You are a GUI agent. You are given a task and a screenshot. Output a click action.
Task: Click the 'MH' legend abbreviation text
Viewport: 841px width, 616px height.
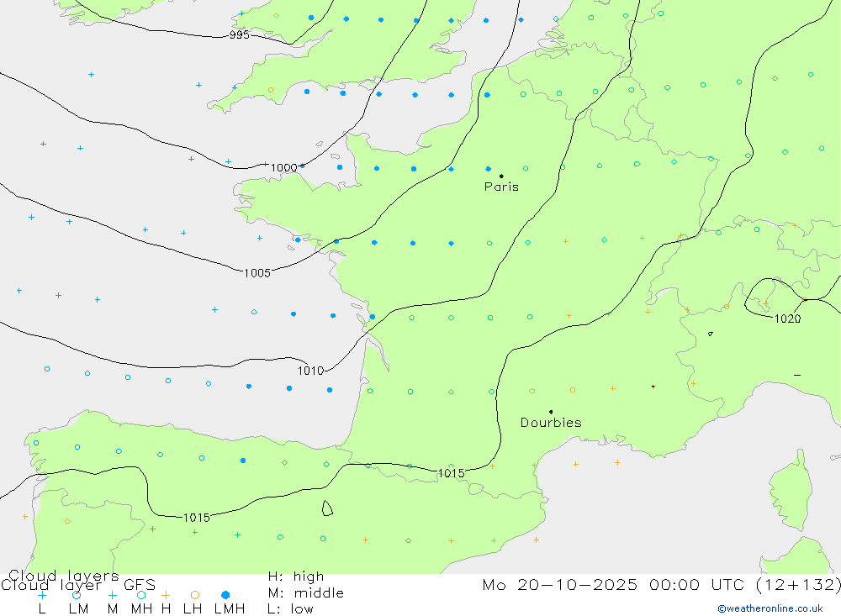(x=141, y=609)
